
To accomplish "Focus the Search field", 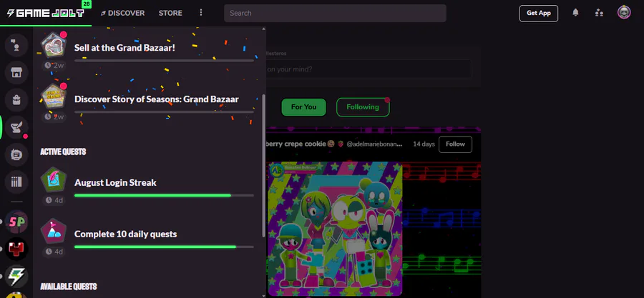I will click(335, 13).
